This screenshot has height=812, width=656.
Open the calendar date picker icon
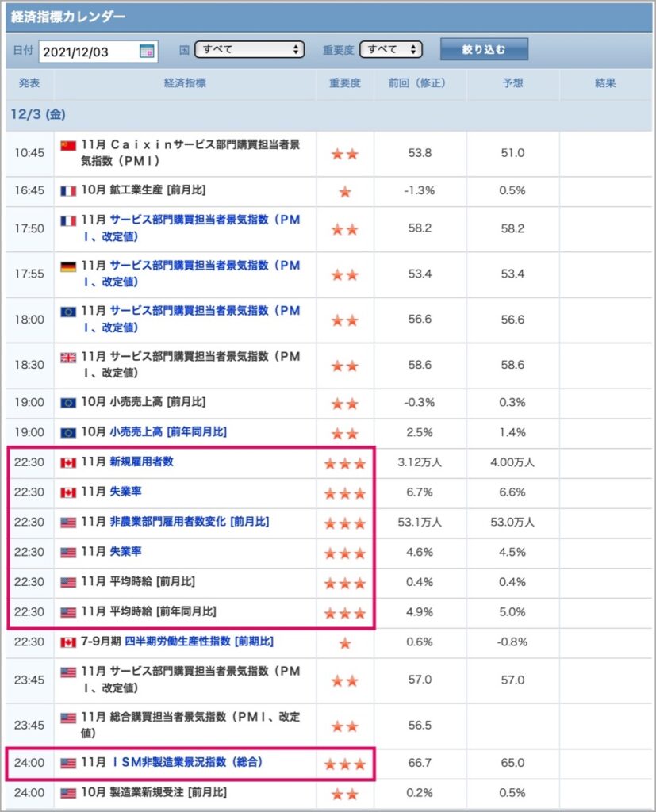click(147, 52)
